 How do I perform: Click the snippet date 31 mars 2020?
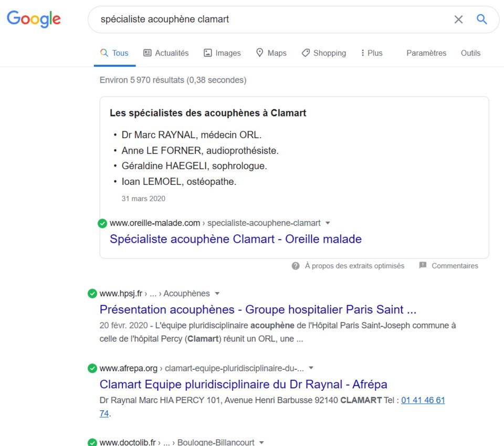(143, 199)
